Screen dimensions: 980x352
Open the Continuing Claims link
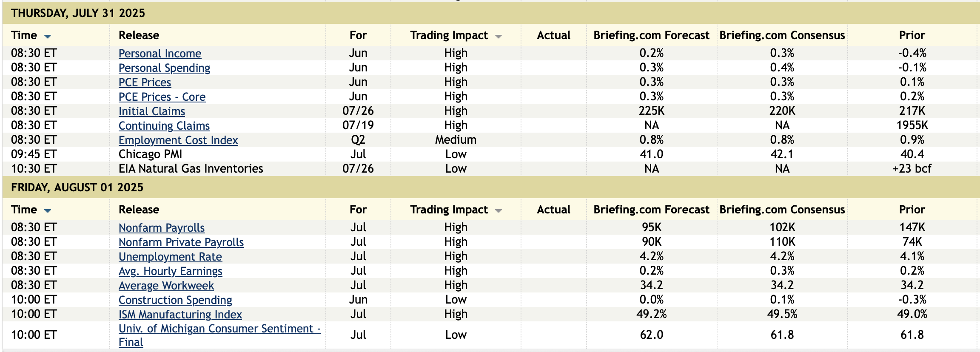pyautogui.click(x=164, y=126)
